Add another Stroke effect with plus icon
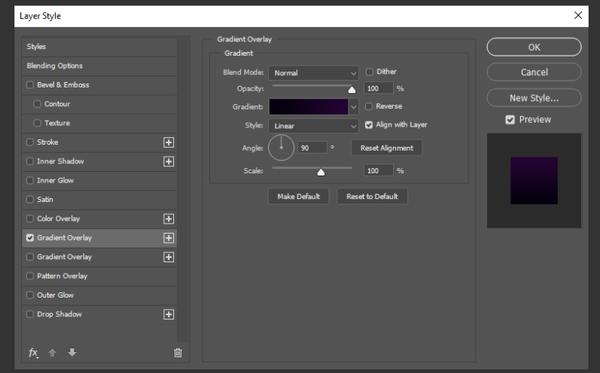 point(168,142)
